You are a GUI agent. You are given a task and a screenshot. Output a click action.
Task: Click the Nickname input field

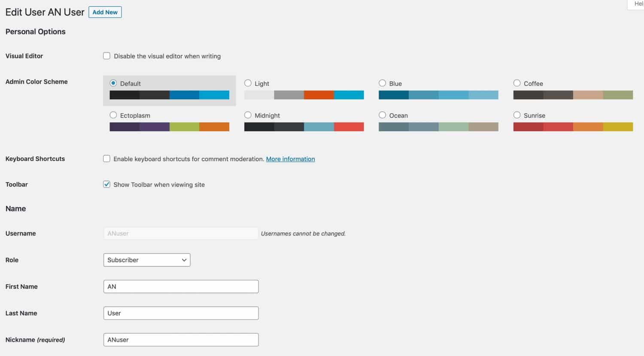(x=180, y=339)
